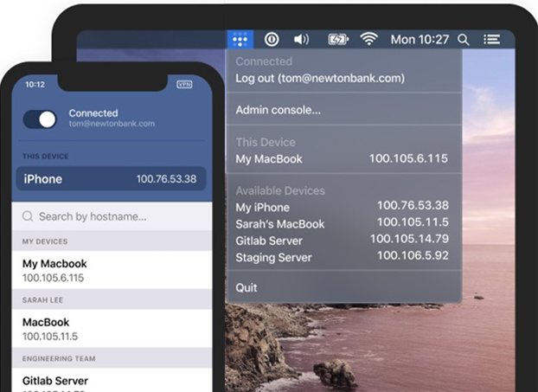Tap the VPN badge in phone status bar

click(184, 85)
